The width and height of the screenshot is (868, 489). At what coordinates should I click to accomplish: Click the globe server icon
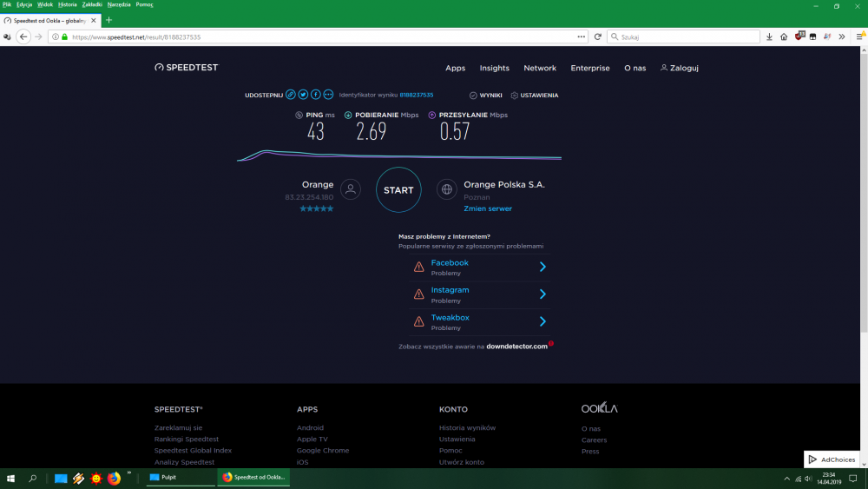click(x=447, y=189)
